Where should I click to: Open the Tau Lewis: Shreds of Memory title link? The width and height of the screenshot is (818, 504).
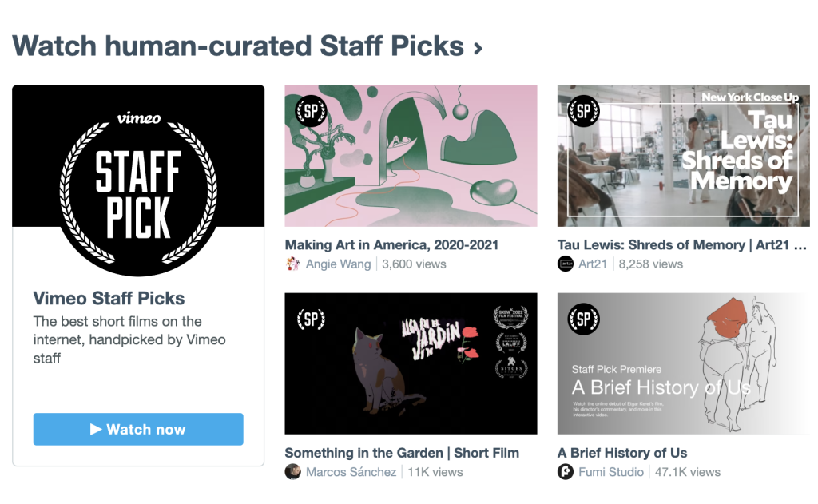(681, 245)
